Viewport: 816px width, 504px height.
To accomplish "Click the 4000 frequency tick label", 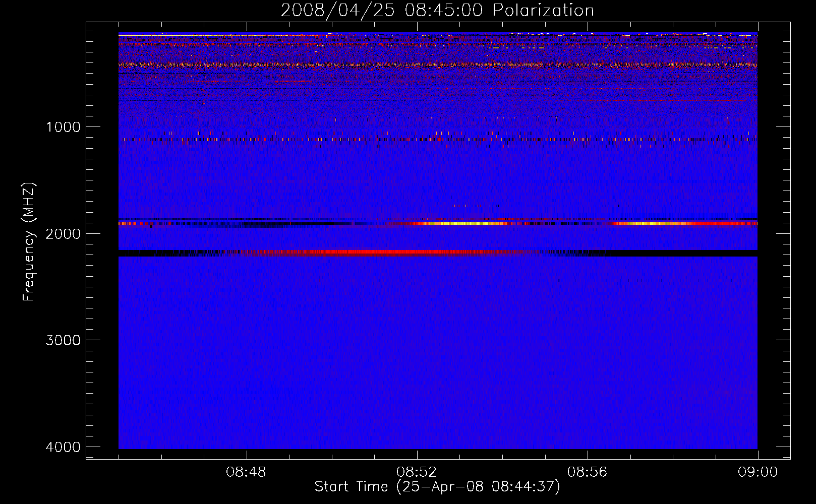I will (x=63, y=447).
